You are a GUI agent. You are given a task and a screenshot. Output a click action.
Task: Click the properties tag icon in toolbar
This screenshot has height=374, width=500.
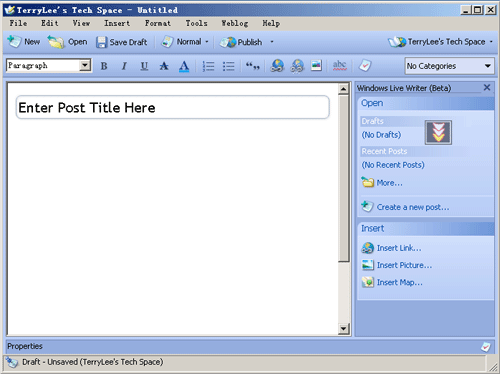pos(365,65)
